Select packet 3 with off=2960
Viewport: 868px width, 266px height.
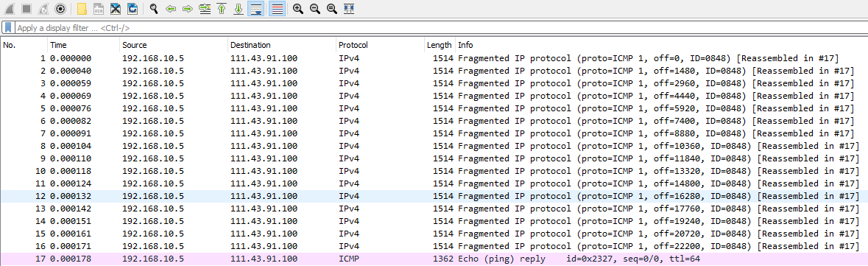point(434,83)
